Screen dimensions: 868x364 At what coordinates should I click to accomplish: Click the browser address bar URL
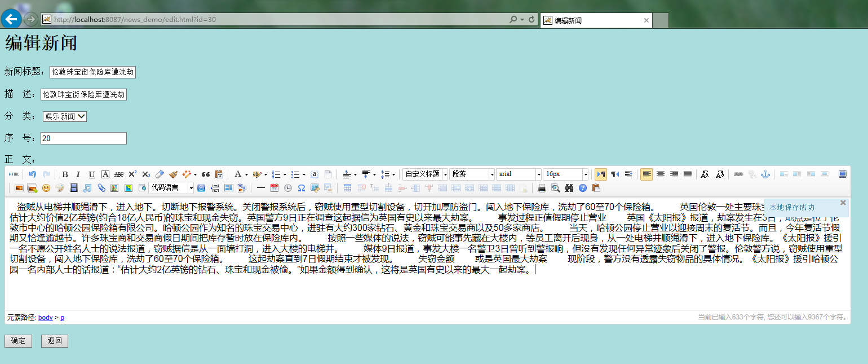[x=135, y=20]
